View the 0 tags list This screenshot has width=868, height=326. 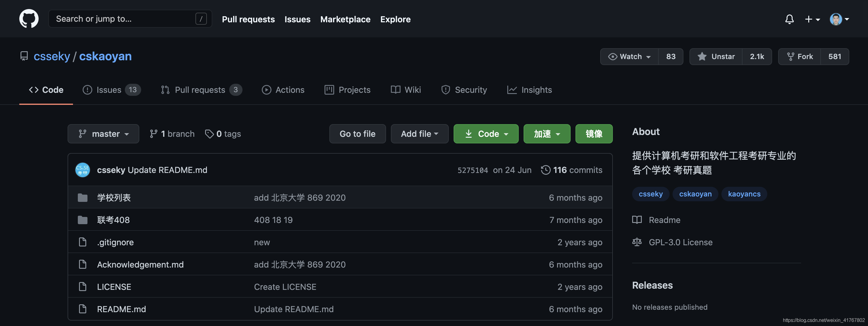(223, 134)
